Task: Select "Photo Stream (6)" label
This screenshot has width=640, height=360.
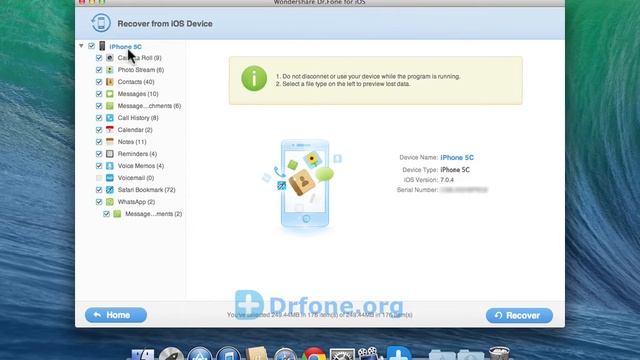Action: tap(141, 70)
